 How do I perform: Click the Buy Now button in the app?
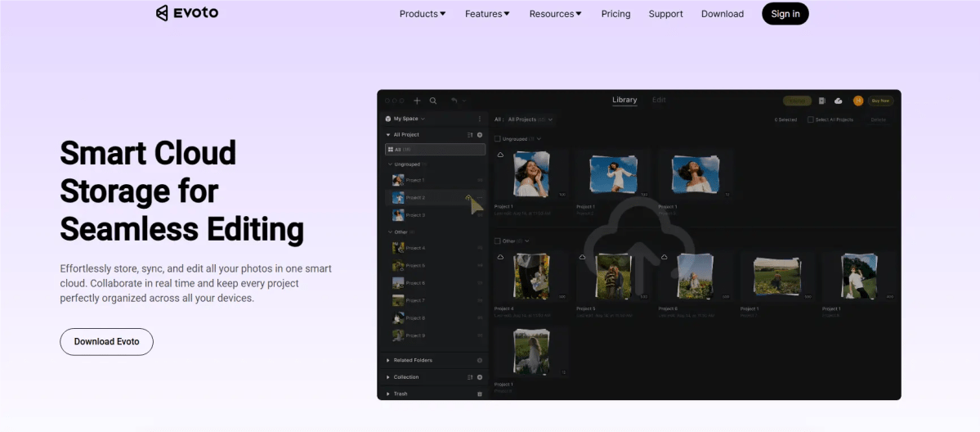point(880,101)
